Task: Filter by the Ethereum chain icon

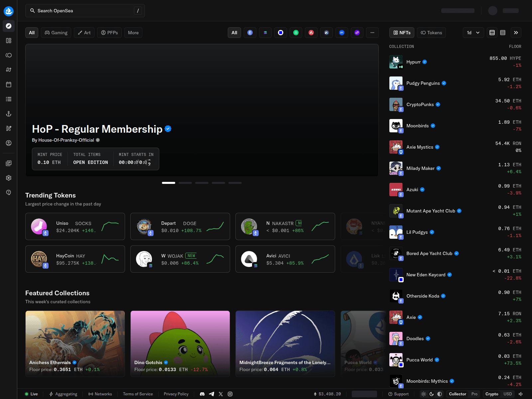Action: click(x=250, y=33)
